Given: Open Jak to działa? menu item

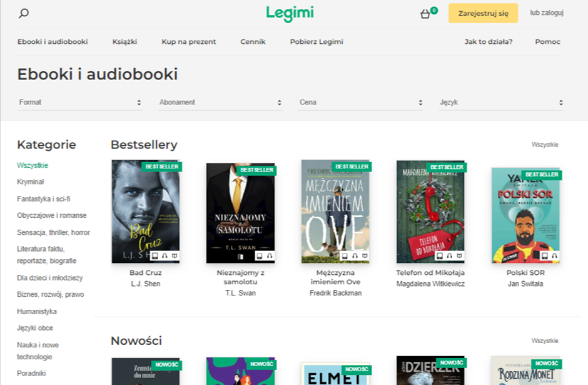Looking at the screenshot, I should pyautogui.click(x=489, y=42).
